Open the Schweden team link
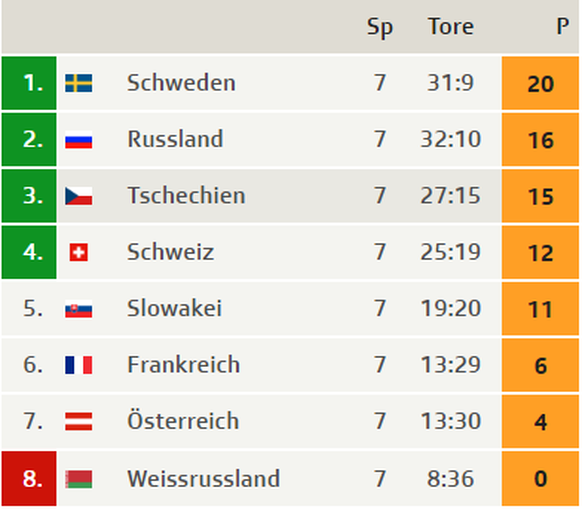Screen dimensions: 582x509 181,82
